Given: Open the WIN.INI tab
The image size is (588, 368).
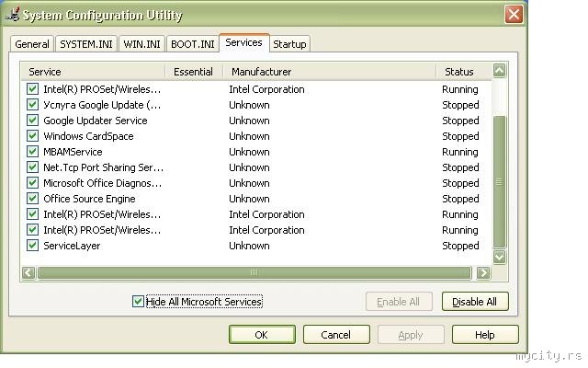Looking at the screenshot, I should (x=141, y=44).
